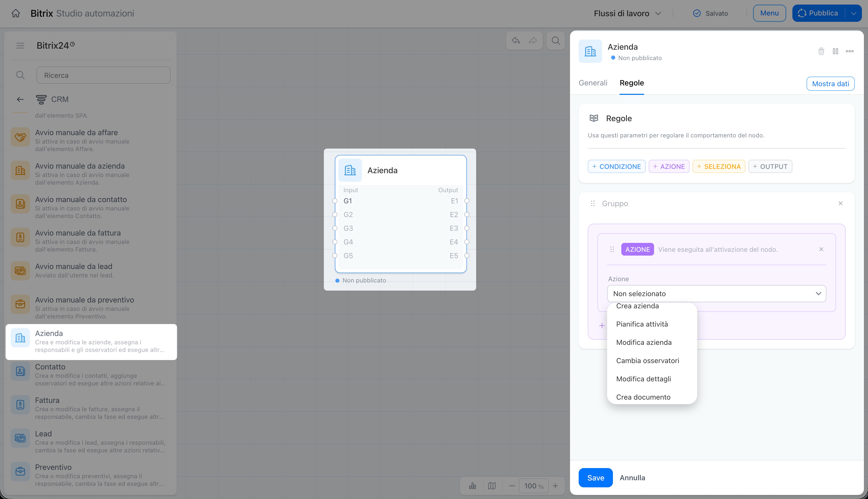Add a rule with + CONDIZIONE button
The height and width of the screenshot is (499, 868).
tap(616, 167)
